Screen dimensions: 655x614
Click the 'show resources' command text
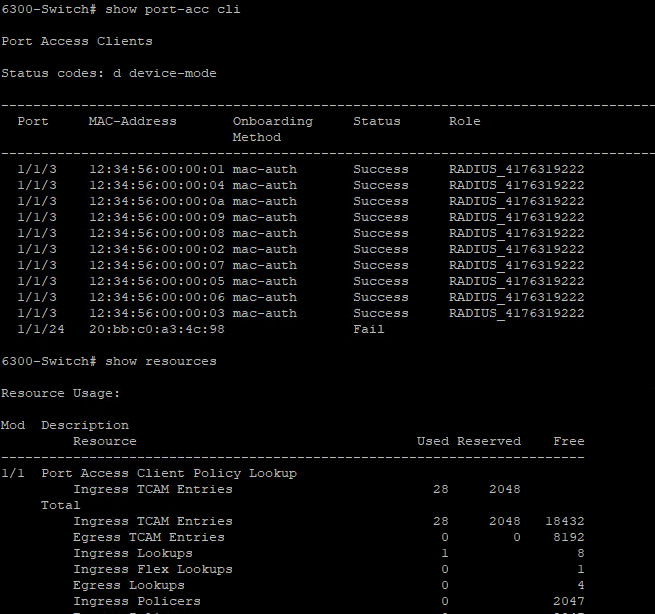click(x=161, y=361)
